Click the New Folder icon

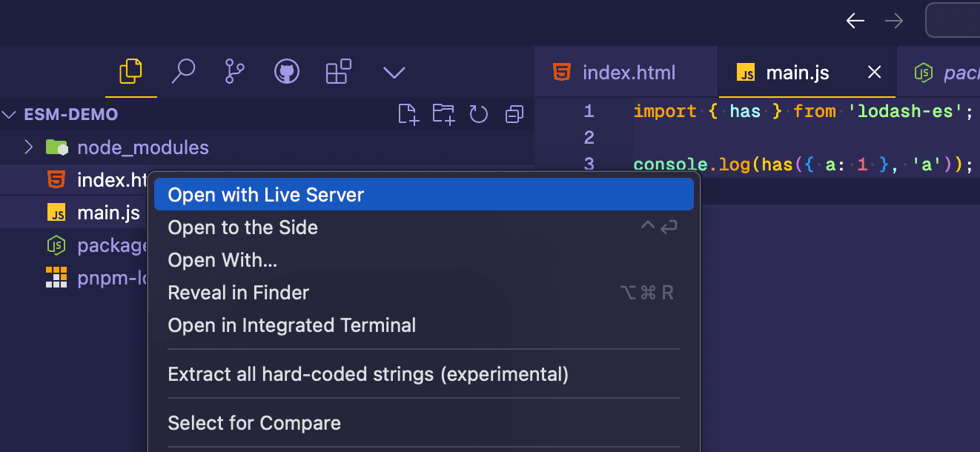pyautogui.click(x=443, y=114)
